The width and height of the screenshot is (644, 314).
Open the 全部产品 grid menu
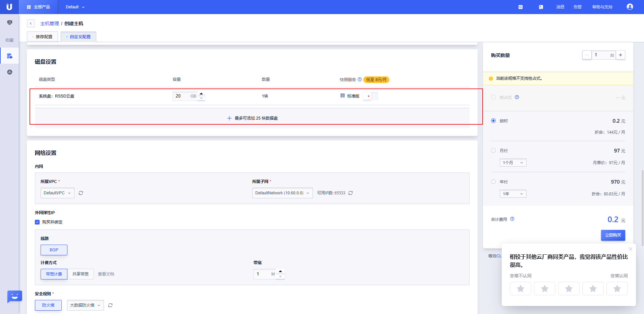(x=38, y=7)
